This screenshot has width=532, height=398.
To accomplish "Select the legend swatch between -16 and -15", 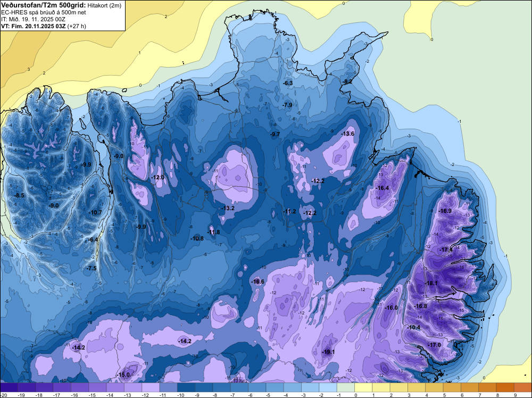I will click(x=80, y=387).
